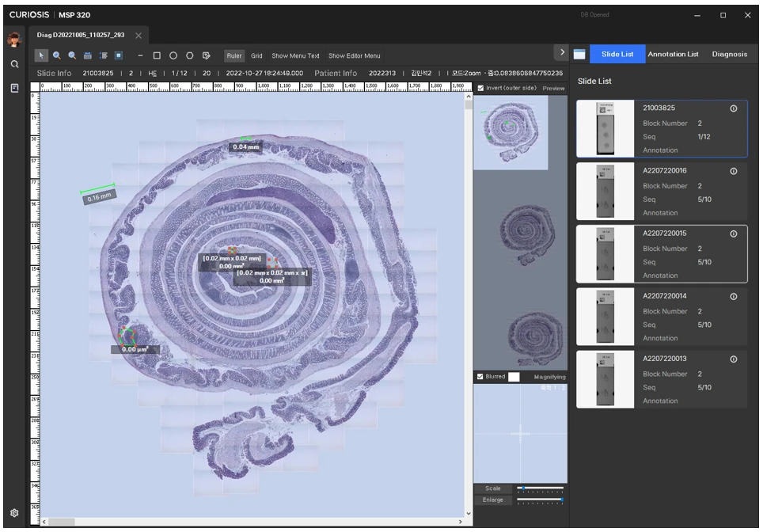763x532 pixels.
Task: Click the vertical scrollbar up arrow
Action: [x=469, y=97]
